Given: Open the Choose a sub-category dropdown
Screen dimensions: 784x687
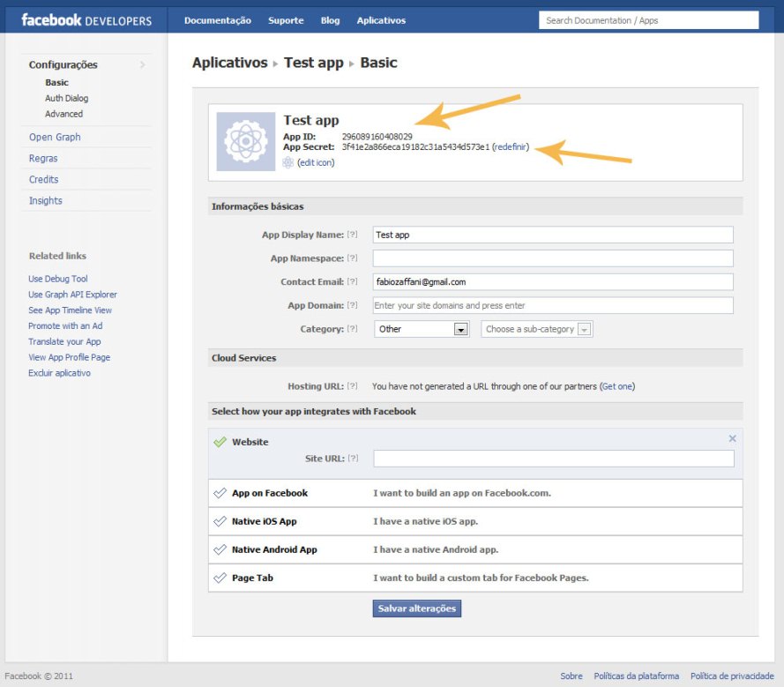Looking at the screenshot, I should [537, 329].
